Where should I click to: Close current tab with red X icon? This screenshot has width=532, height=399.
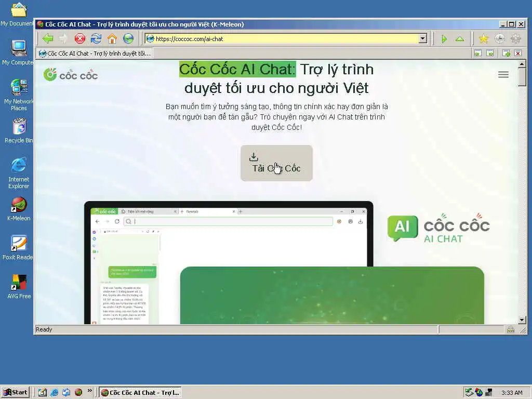[518, 54]
